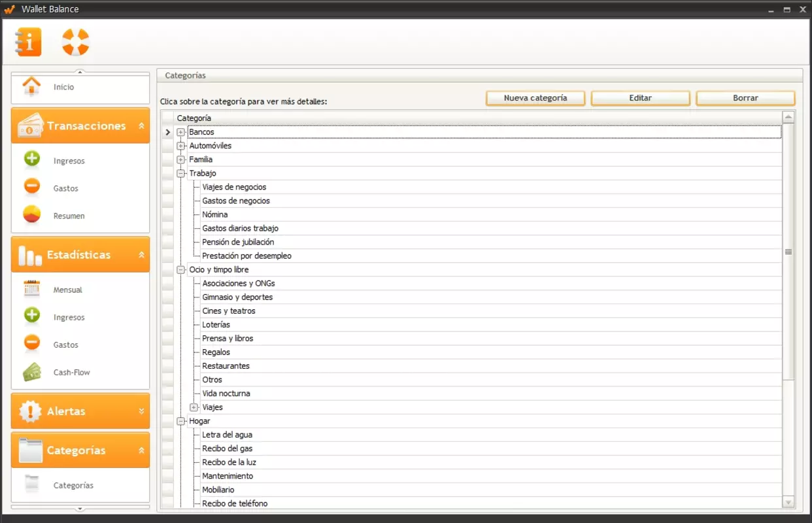Collapse the Ocio y timpo libre node
Viewport: 812px width, 523px height.
point(180,269)
